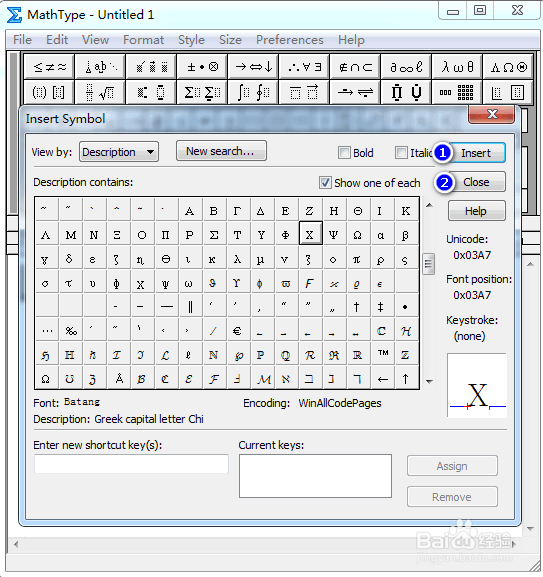
Task: Open the logical symbols palette (∴ ∀ ∃)
Action: (x=304, y=67)
